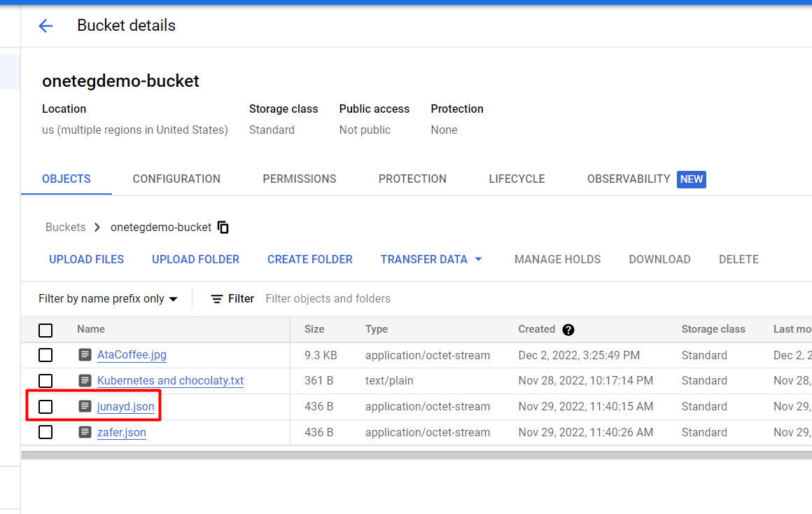Click the horizontal scrollbar below the table

[x=416, y=454]
